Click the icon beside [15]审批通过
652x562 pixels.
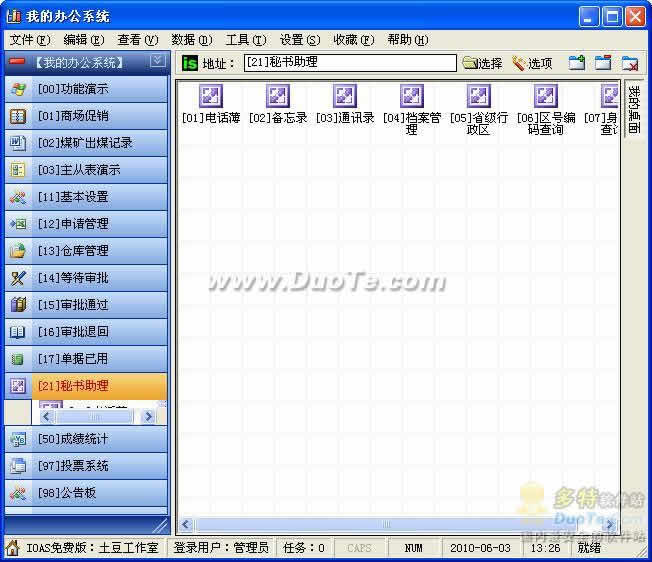pos(18,305)
